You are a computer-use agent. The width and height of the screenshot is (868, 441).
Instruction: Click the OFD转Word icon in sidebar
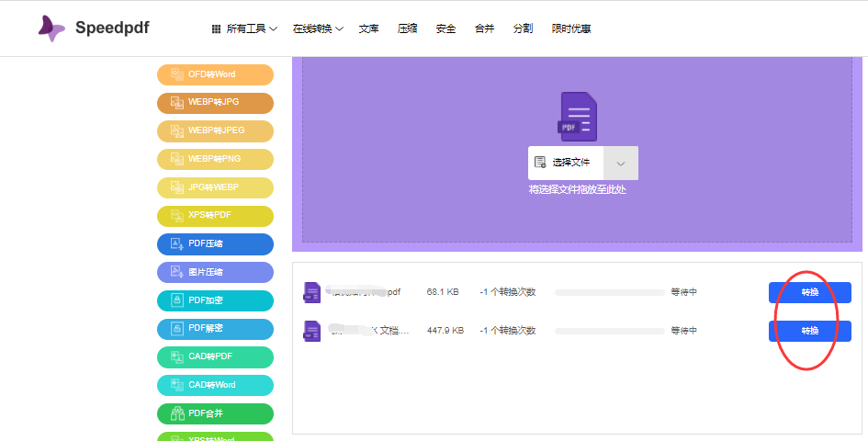tap(176, 74)
